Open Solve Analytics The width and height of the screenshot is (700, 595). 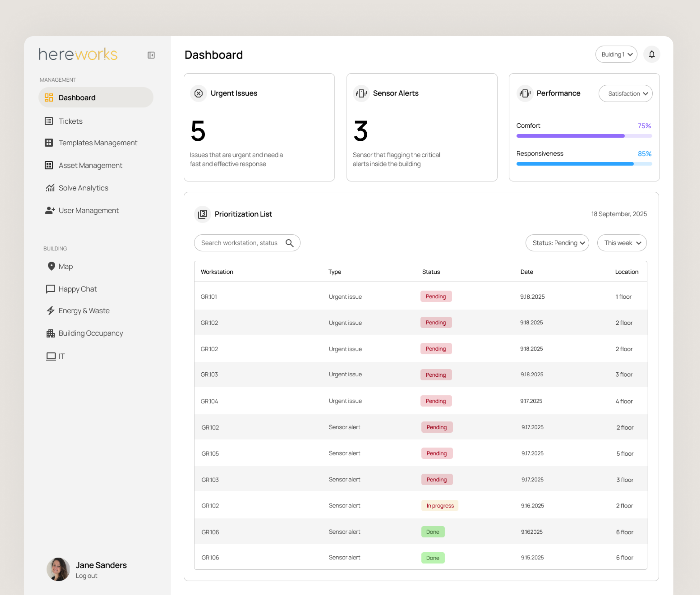point(83,188)
